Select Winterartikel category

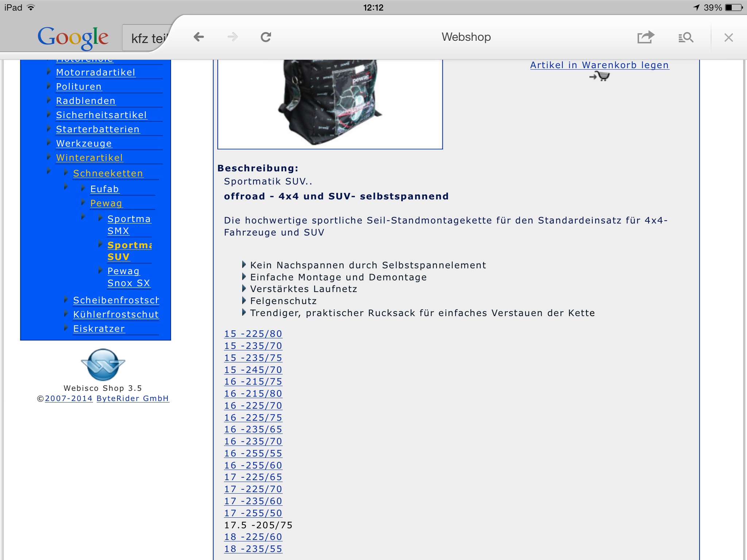coord(89,157)
